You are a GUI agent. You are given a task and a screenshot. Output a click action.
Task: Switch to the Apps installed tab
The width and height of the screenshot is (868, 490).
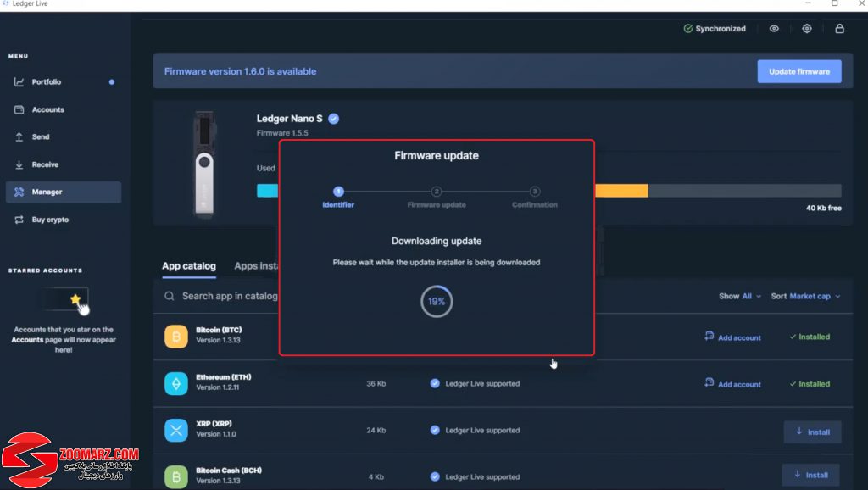click(256, 266)
